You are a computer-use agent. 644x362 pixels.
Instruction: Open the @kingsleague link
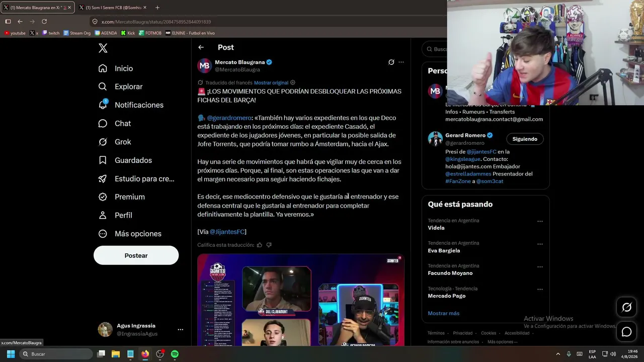463,159
